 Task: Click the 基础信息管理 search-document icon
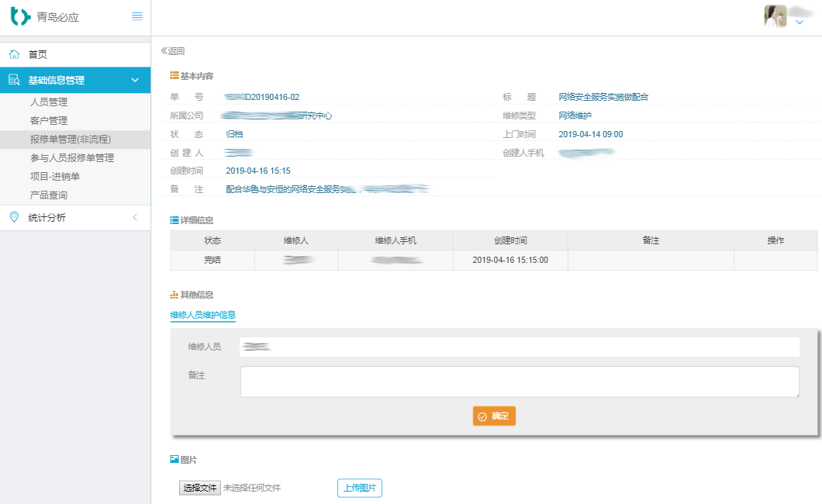click(x=14, y=80)
